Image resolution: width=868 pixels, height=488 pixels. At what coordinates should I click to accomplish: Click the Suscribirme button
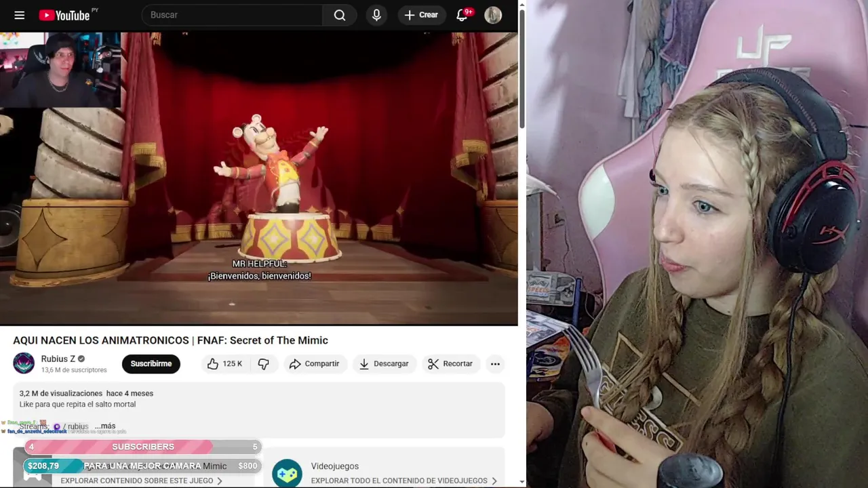coord(151,364)
